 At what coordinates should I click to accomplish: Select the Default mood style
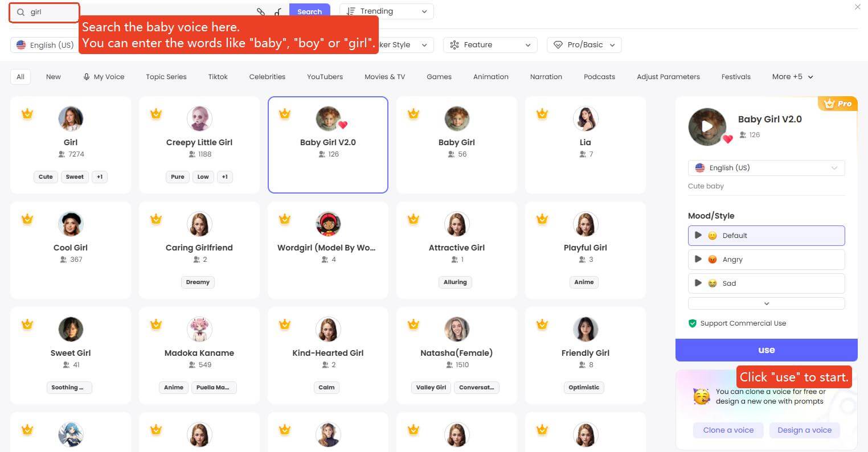pyautogui.click(x=766, y=236)
